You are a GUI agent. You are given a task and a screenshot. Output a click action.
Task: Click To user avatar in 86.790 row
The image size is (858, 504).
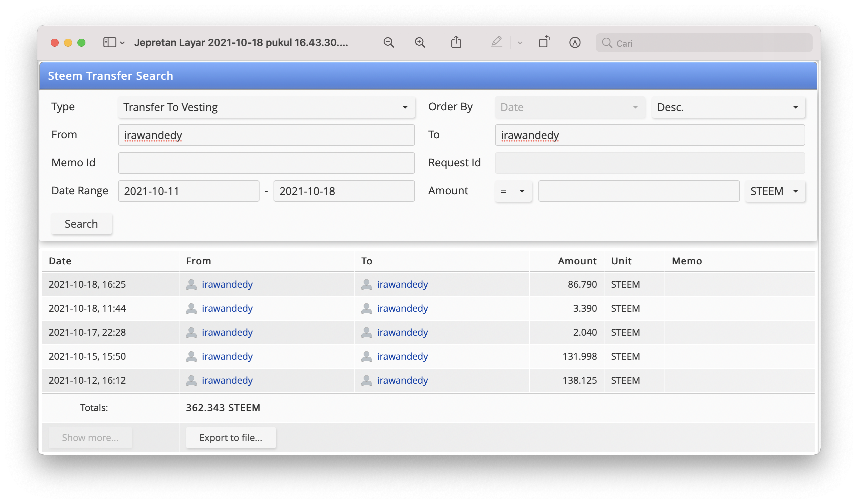(x=367, y=284)
